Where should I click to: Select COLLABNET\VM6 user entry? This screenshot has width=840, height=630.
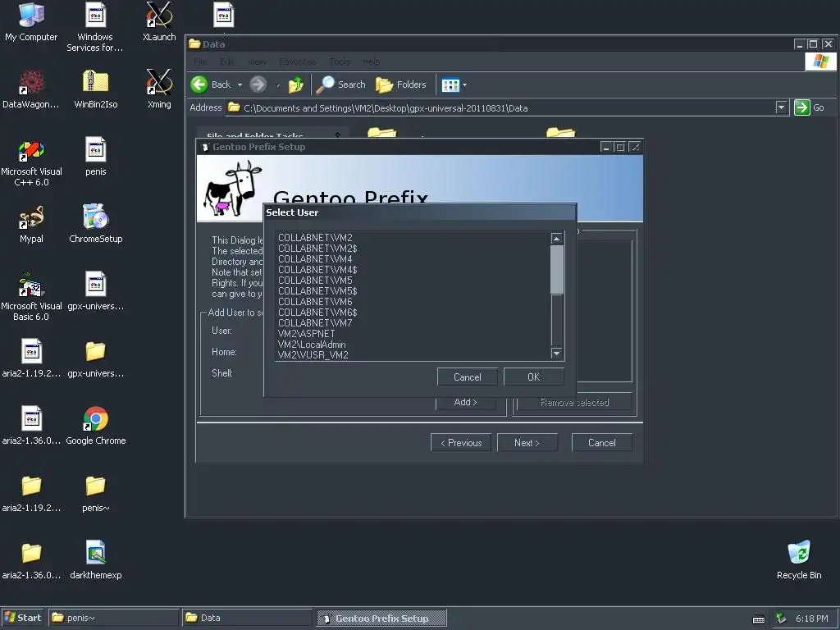click(413, 302)
